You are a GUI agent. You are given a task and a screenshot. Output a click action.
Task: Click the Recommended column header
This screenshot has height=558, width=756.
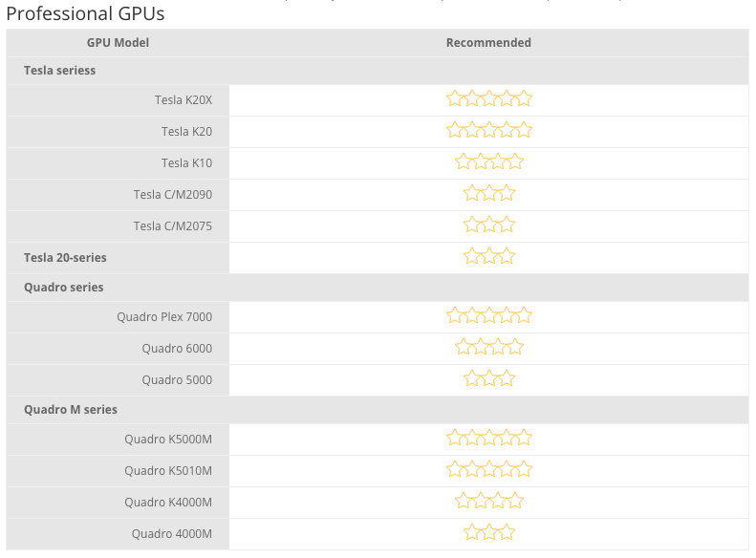488,43
